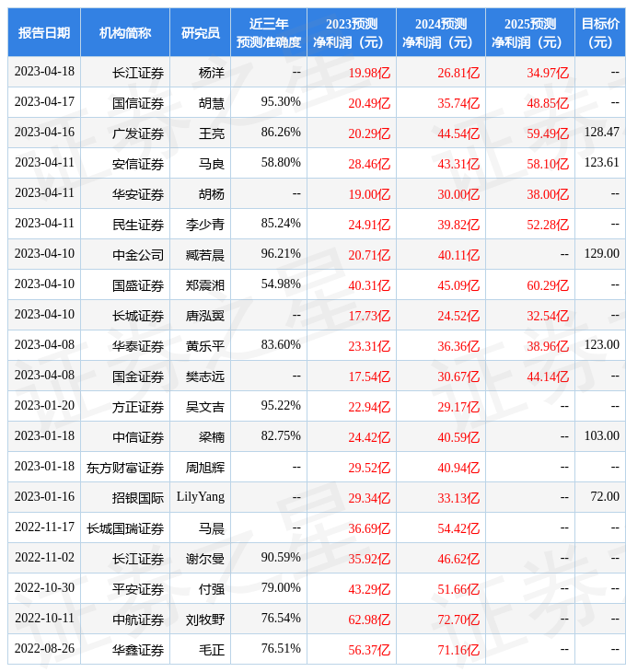Click researcher name 唐泓翼
Viewport: 626px width, 672px height.
click(205, 316)
